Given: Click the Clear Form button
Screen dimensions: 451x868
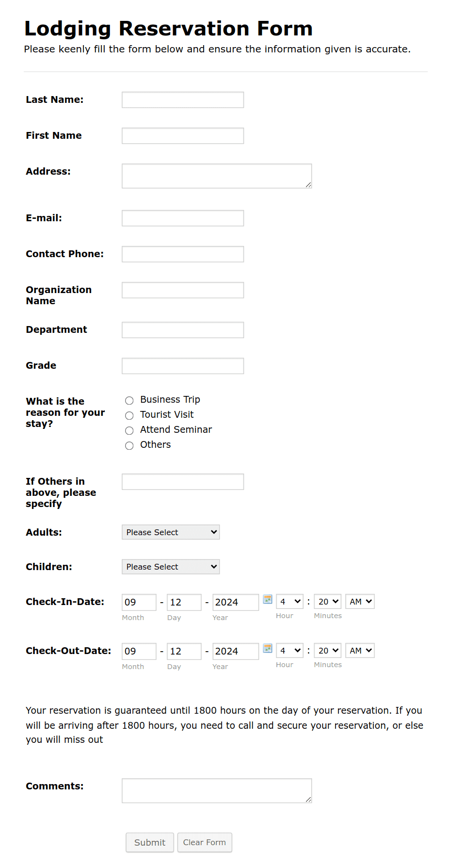Looking at the screenshot, I should click(x=204, y=842).
